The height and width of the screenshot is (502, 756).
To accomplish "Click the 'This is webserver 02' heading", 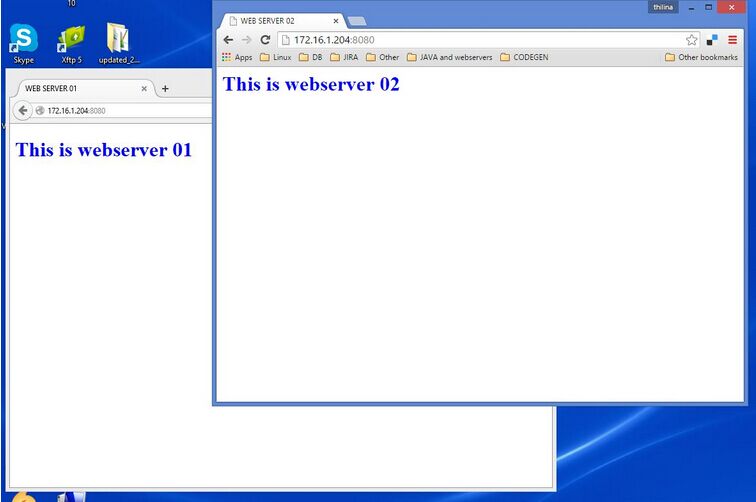I will point(311,84).
